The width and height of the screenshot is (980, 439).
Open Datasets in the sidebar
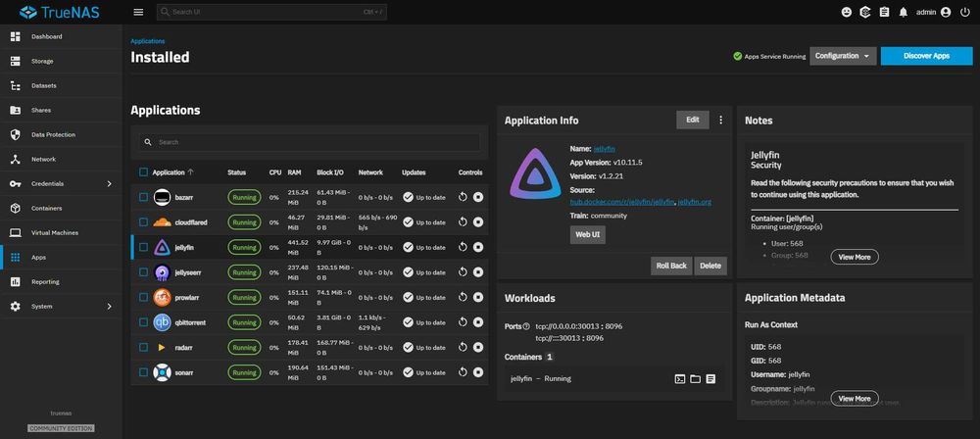[61, 85]
